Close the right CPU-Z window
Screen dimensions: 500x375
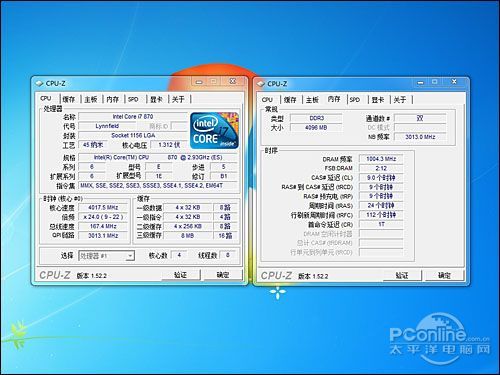tap(454, 82)
